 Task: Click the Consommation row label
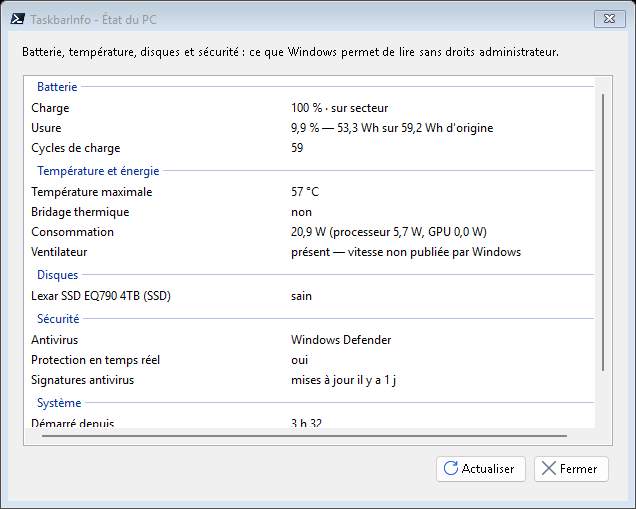[73, 232]
